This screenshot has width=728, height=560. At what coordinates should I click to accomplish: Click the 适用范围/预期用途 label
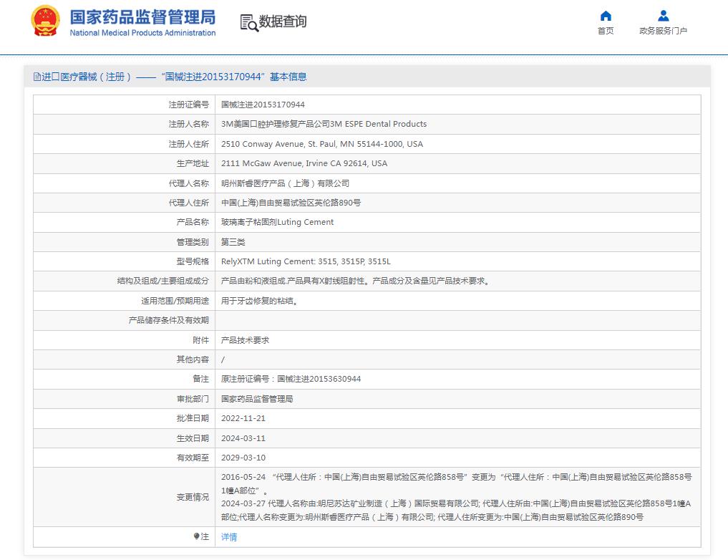click(175, 301)
